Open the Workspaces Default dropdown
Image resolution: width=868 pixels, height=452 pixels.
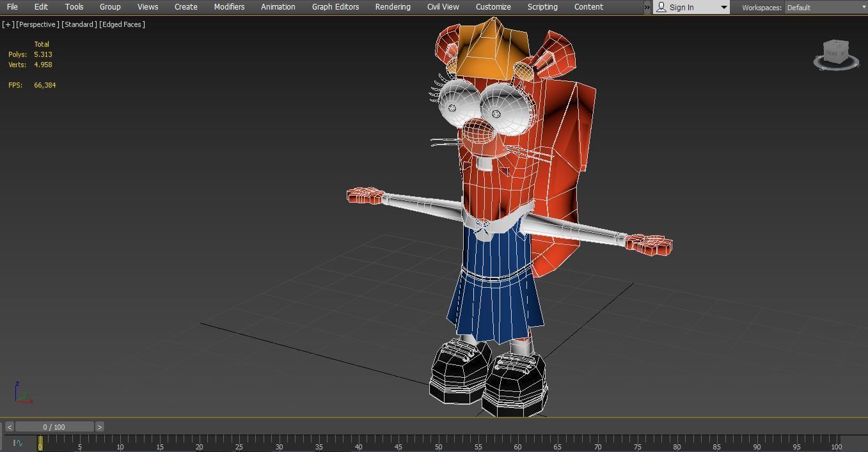coord(825,8)
